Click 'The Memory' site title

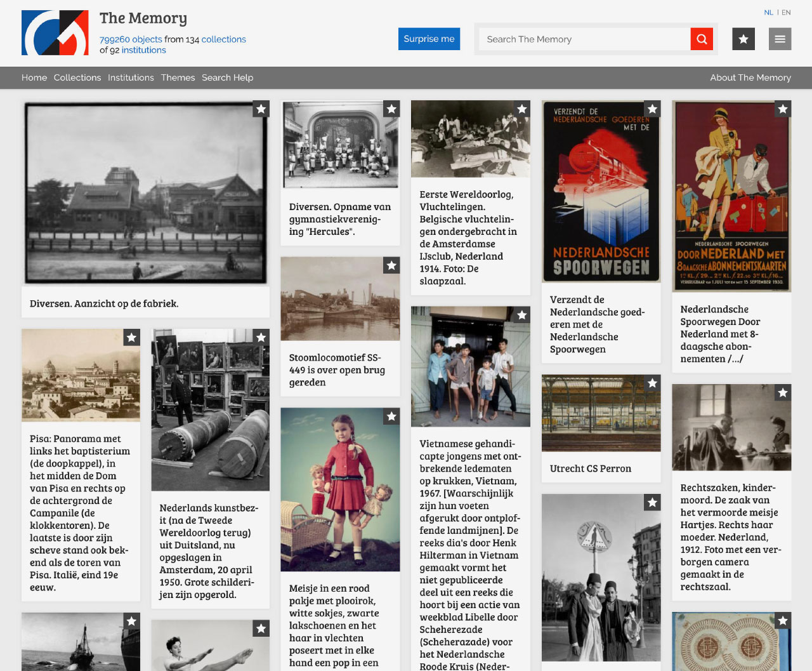[143, 18]
